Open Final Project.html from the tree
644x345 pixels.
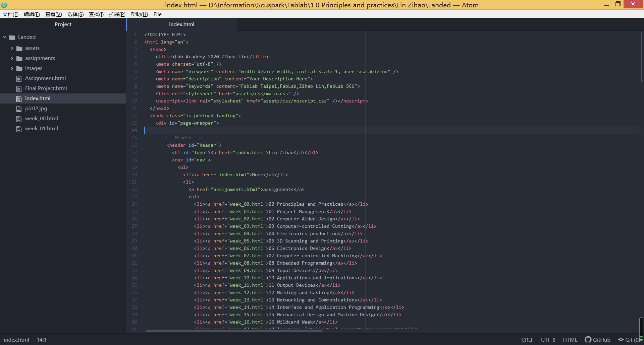(x=46, y=88)
